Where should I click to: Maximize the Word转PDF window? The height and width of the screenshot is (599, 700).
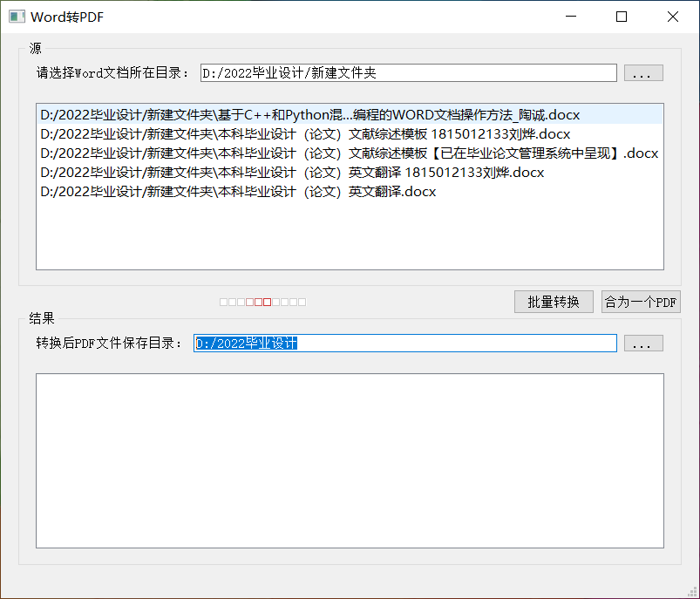[x=622, y=17]
